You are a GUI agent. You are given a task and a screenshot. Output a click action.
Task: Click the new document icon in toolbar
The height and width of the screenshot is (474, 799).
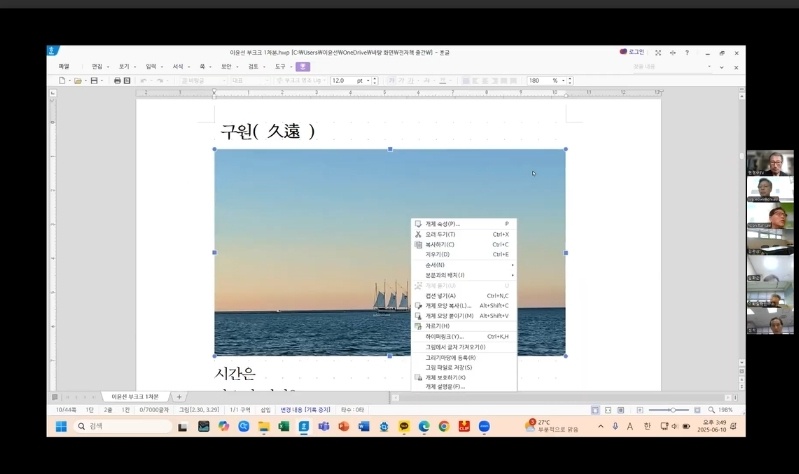(62, 80)
